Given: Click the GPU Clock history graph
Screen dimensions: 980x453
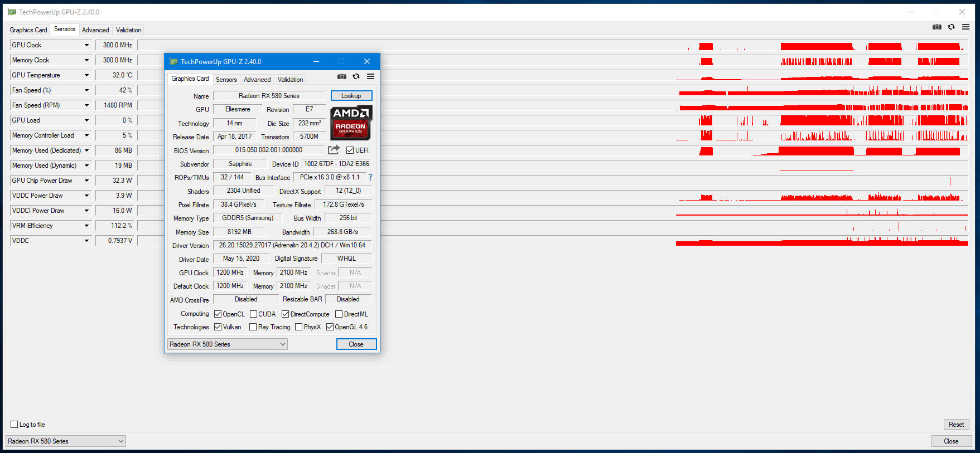Looking at the screenshot, I should (x=553, y=45).
